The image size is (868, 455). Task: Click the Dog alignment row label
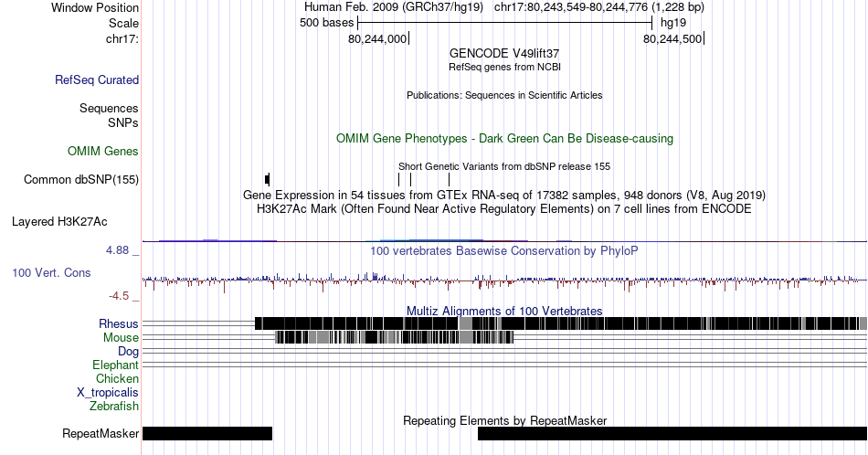[128, 352]
